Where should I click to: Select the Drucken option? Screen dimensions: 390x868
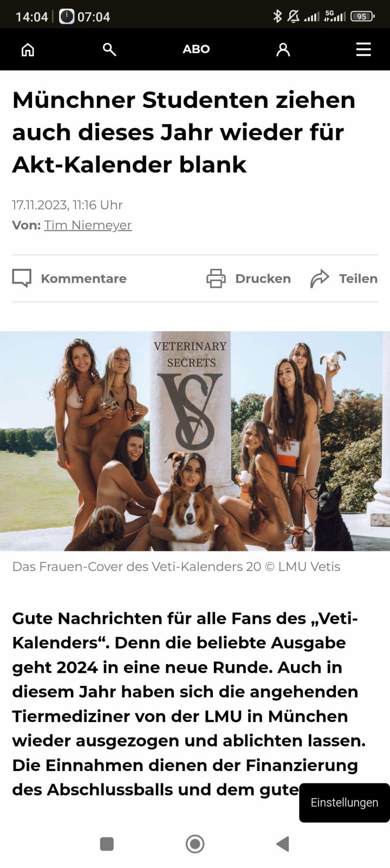pos(263,279)
